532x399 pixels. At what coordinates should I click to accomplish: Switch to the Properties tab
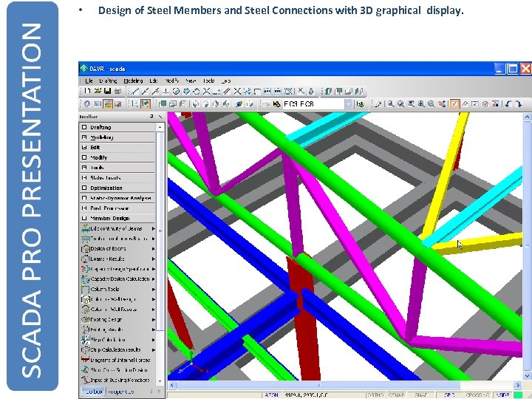click(120, 392)
